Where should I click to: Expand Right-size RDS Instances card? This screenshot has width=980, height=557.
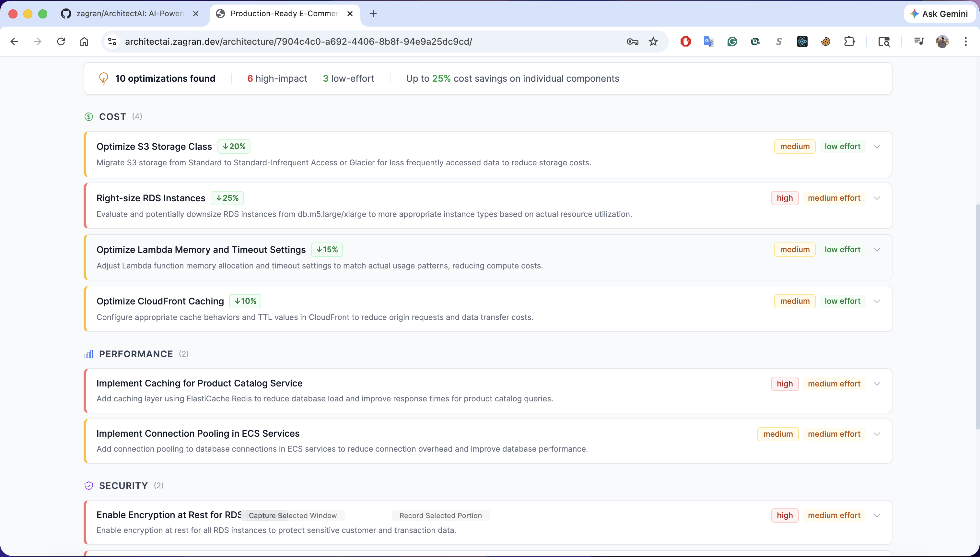(x=877, y=198)
